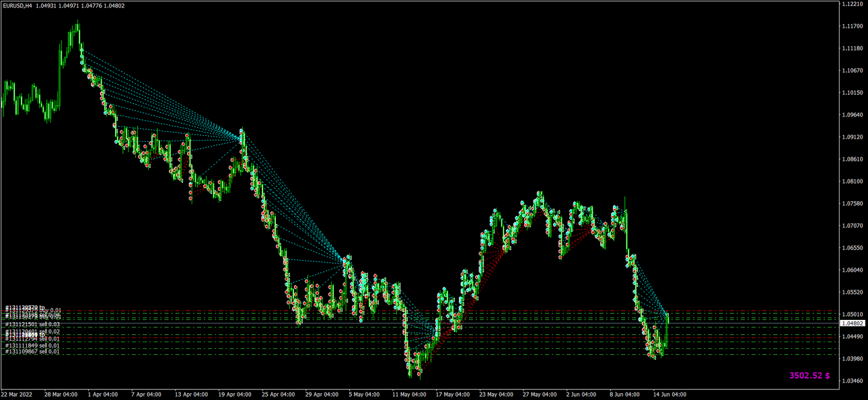Click price scale value 1.05520

[853, 292]
